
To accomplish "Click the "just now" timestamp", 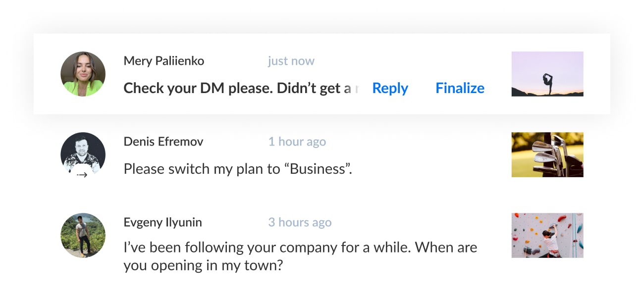I will click(291, 61).
